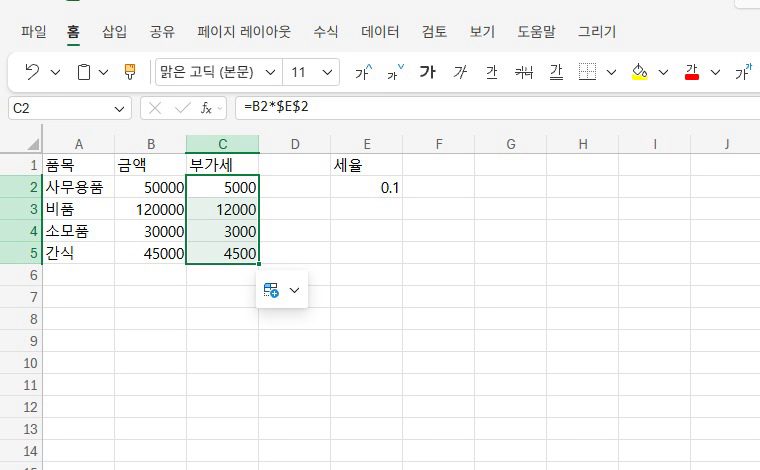760x470 pixels.
Task: Toggle Italic formatting
Action: point(459,72)
